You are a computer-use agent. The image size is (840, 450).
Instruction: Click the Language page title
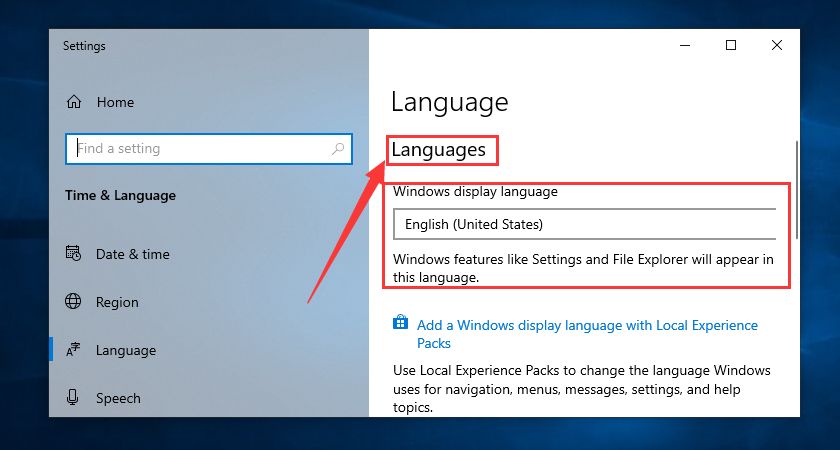pyautogui.click(x=449, y=102)
